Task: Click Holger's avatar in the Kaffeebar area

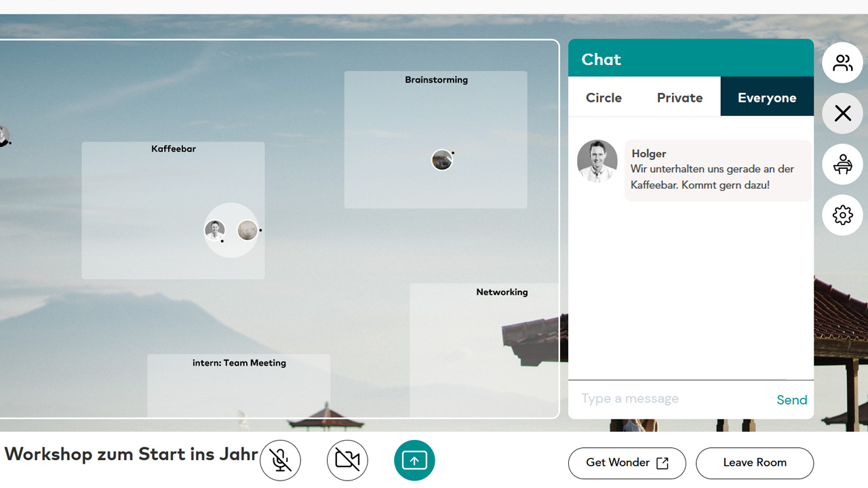Action: (x=215, y=230)
